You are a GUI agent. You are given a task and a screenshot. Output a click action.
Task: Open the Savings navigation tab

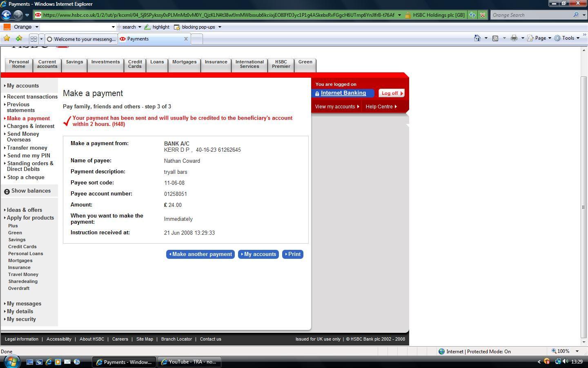coord(74,64)
